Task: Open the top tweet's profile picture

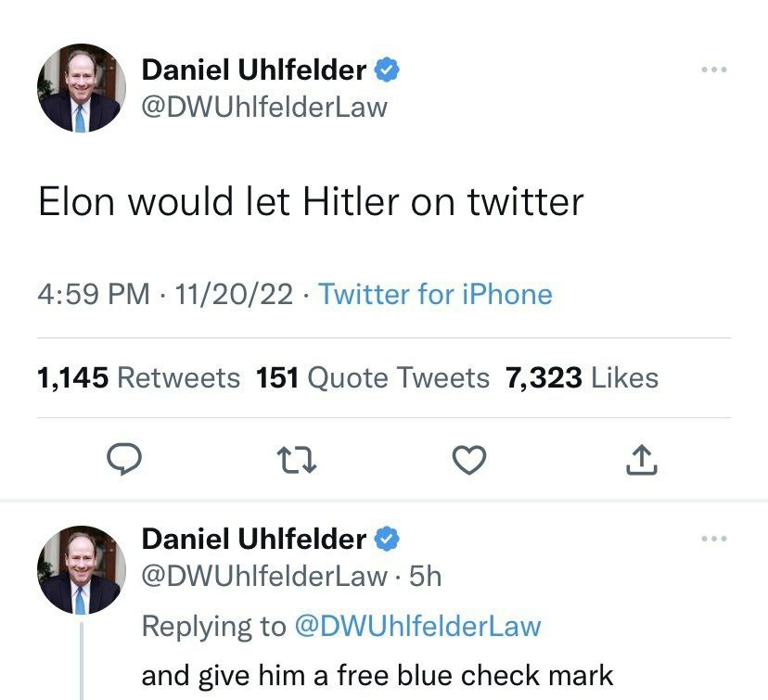Action: click(x=79, y=88)
